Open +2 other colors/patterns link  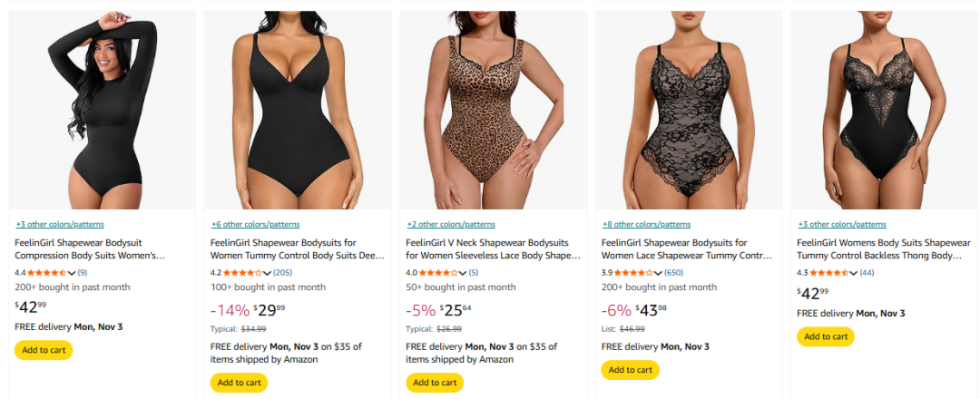point(450,224)
